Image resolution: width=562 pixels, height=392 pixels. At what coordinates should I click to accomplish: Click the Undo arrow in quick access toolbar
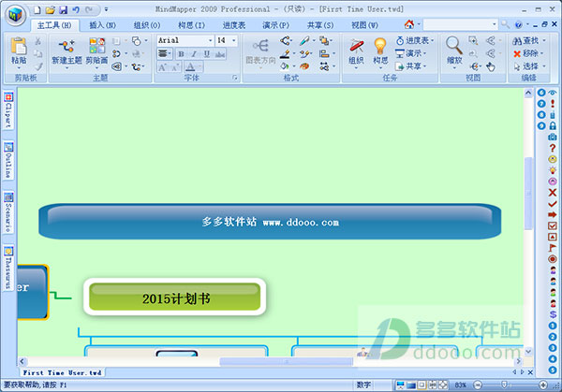76,9
